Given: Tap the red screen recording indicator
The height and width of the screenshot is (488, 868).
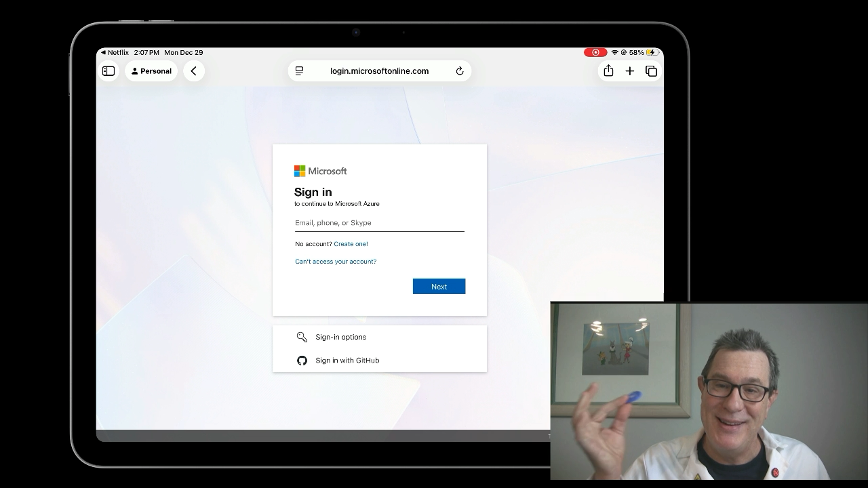Looking at the screenshot, I should click(595, 52).
